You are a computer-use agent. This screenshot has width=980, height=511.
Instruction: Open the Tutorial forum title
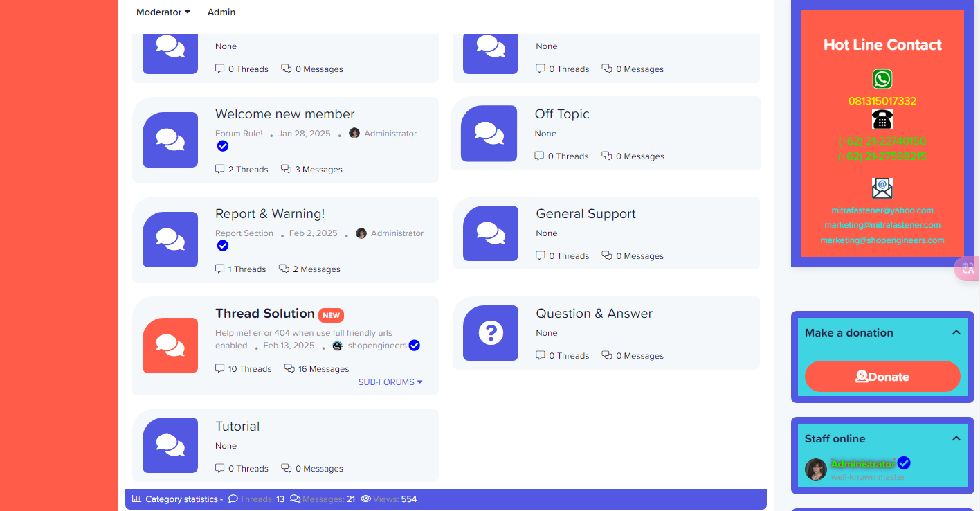pos(237,427)
